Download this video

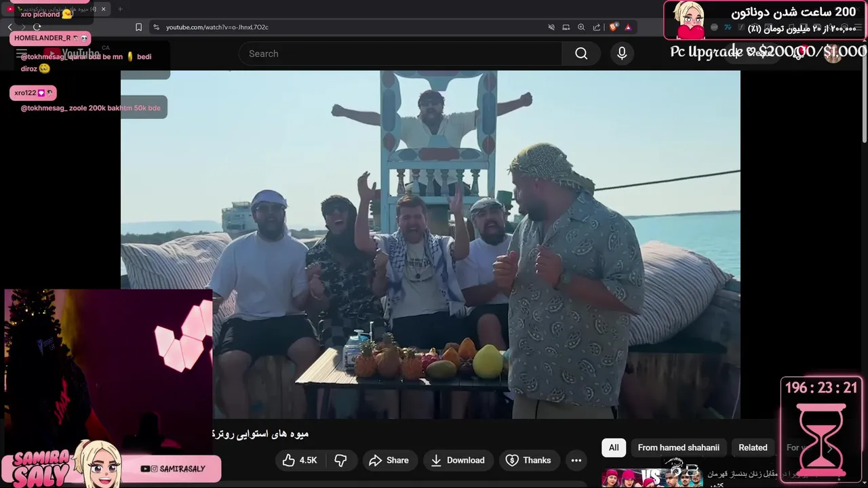tap(458, 460)
